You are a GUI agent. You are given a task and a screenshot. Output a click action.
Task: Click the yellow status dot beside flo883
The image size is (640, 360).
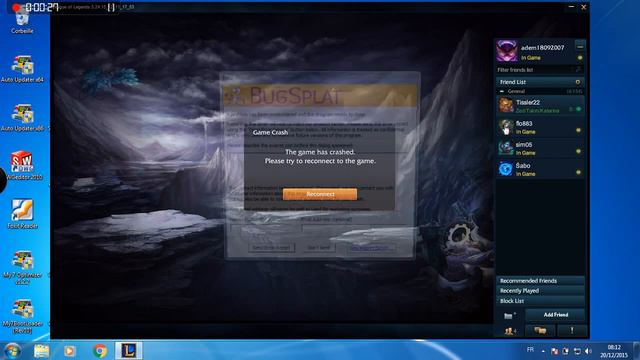coord(578,130)
